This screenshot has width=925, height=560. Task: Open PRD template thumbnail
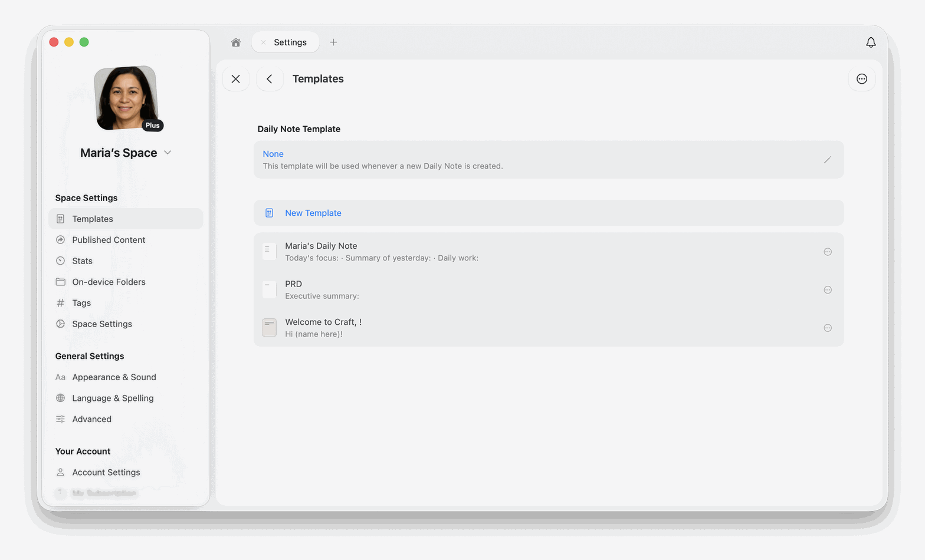tap(269, 290)
